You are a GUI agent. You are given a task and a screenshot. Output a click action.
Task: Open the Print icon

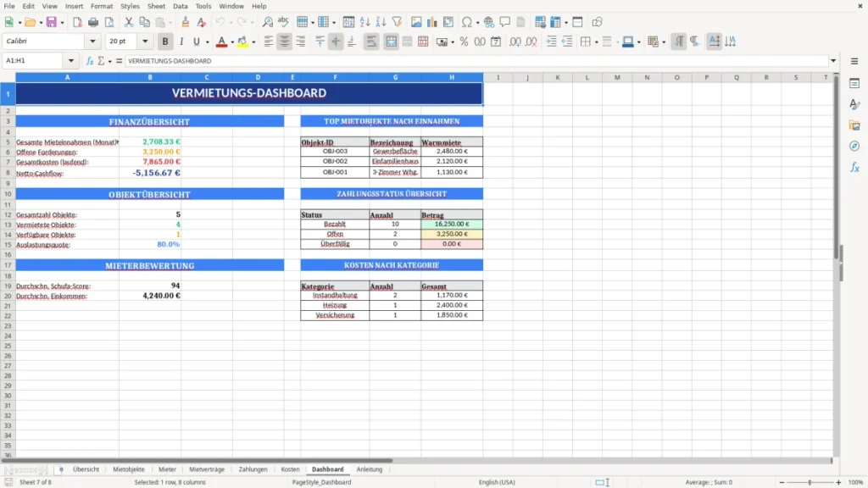[93, 22]
